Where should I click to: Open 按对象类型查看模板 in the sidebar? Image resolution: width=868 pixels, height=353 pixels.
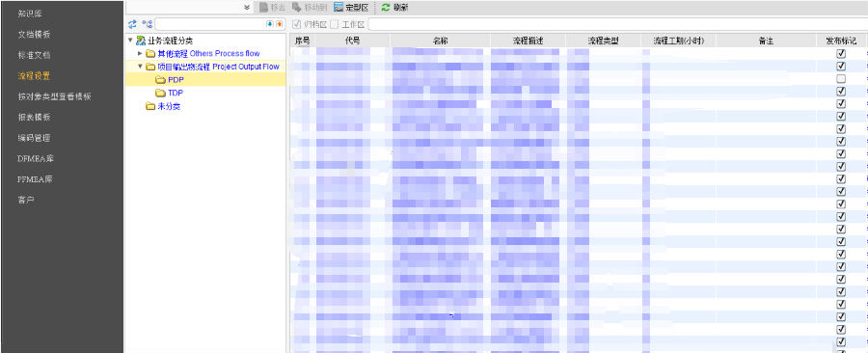click(x=54, y=96)
